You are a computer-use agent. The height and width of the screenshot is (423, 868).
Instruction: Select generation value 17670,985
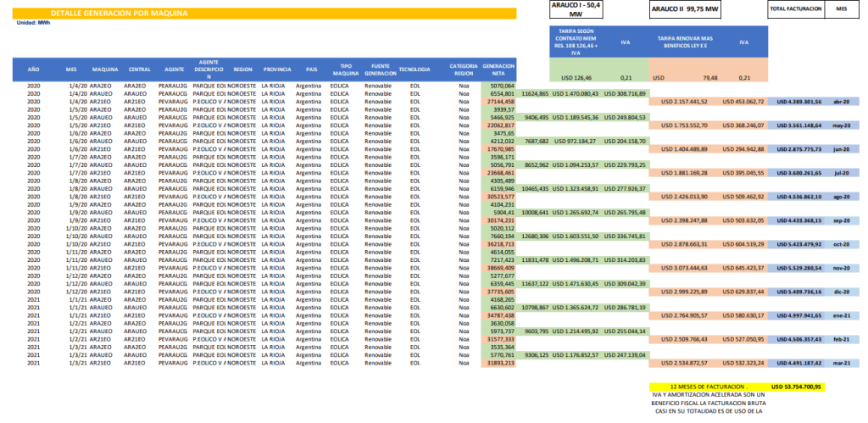coord(498,149)
